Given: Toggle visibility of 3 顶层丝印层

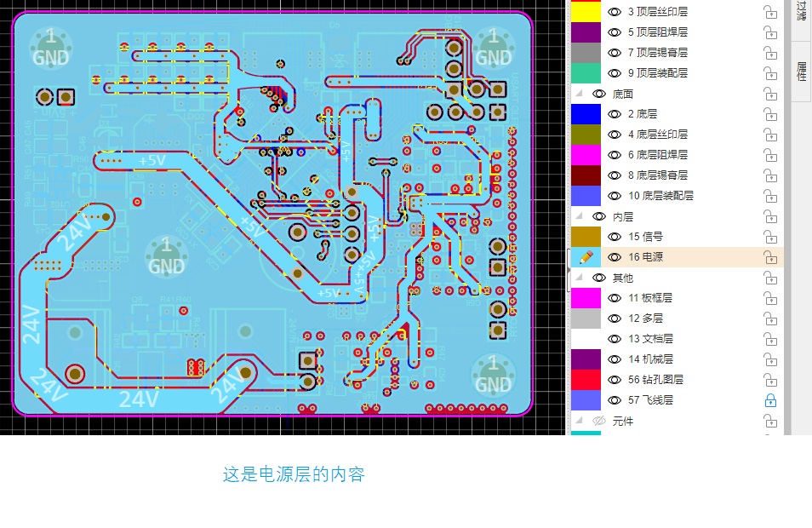Looking at the screenshot, I should click(x=615, y=12).
